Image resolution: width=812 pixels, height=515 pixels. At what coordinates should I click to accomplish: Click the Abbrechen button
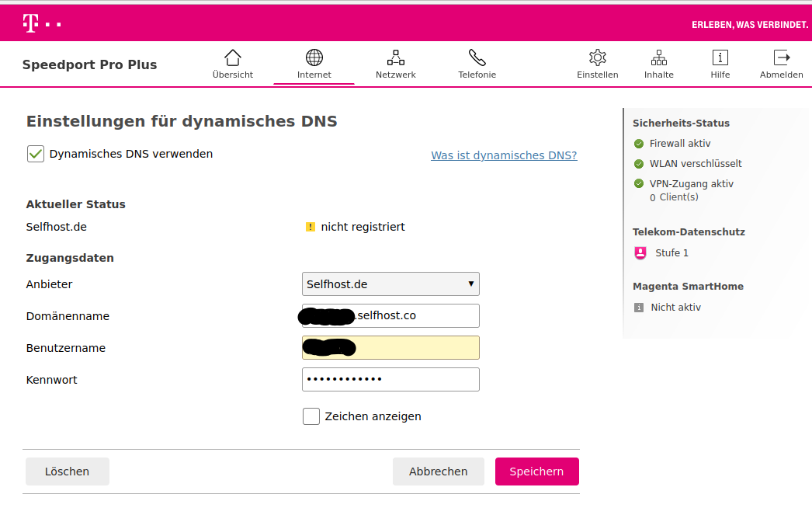pos(438,472)
